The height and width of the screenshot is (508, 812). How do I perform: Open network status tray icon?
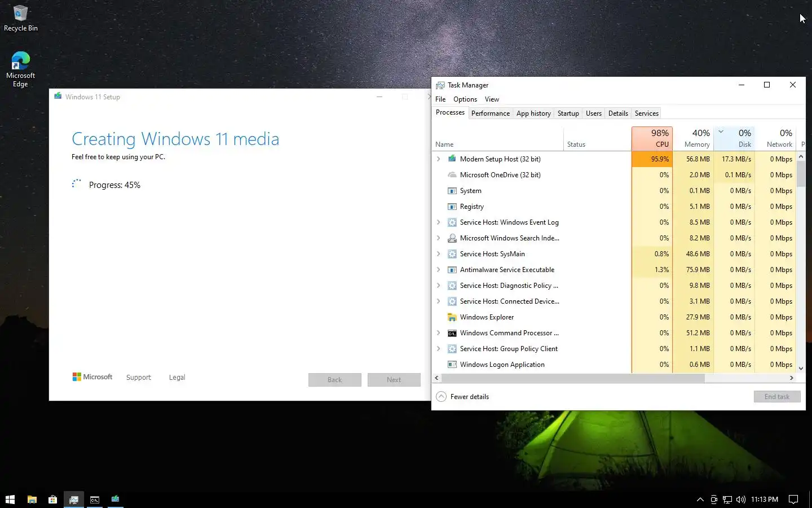coord(727,499)
